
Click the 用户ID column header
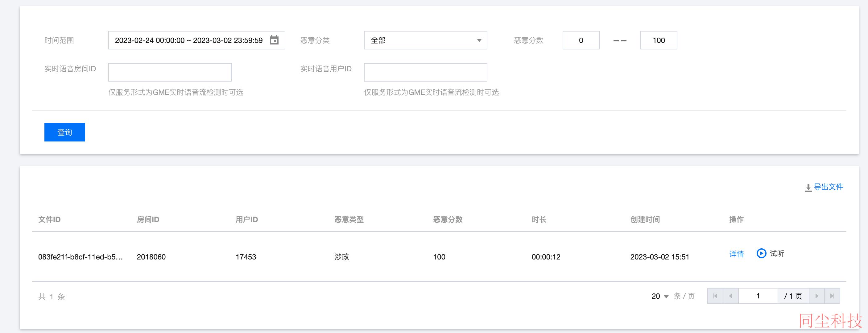click(247, 220)
